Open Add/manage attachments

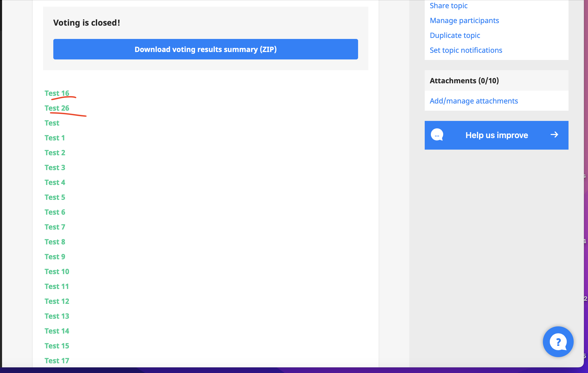tap(474, 101)
